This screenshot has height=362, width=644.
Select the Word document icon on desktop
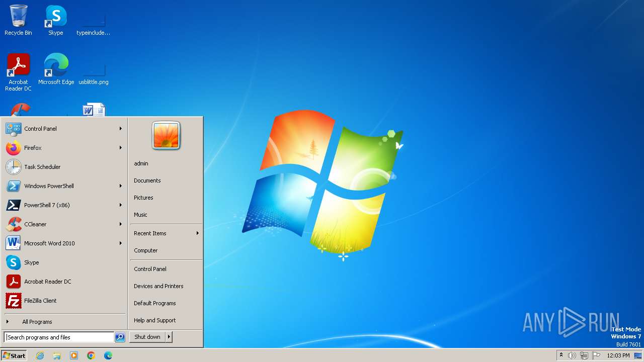94,110
